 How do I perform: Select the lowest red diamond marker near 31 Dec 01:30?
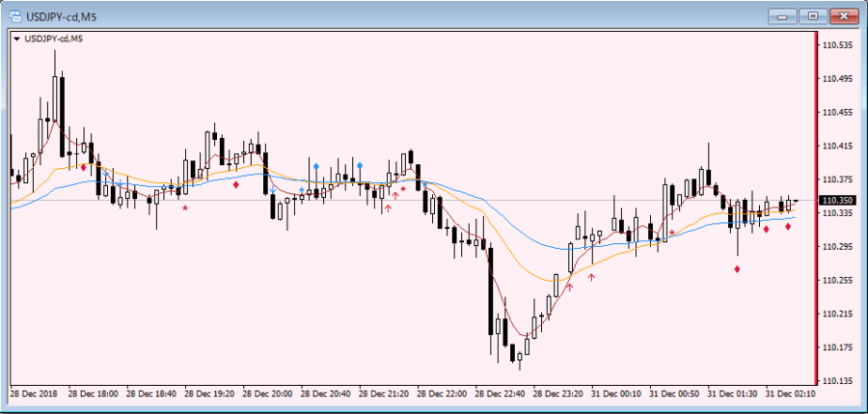738,269
